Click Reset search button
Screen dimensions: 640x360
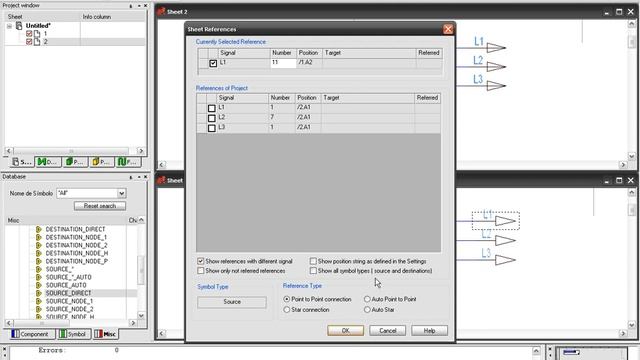(x=100, y=206)
